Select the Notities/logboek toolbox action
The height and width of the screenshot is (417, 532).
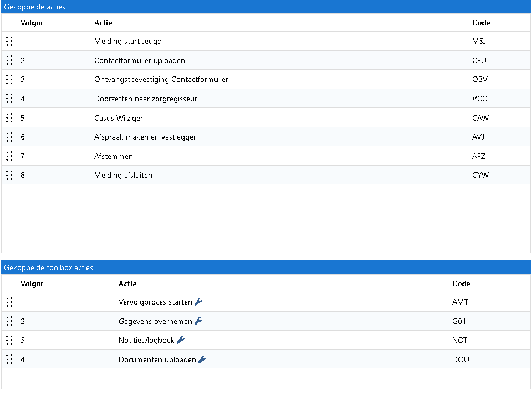(x=146, y=341)
